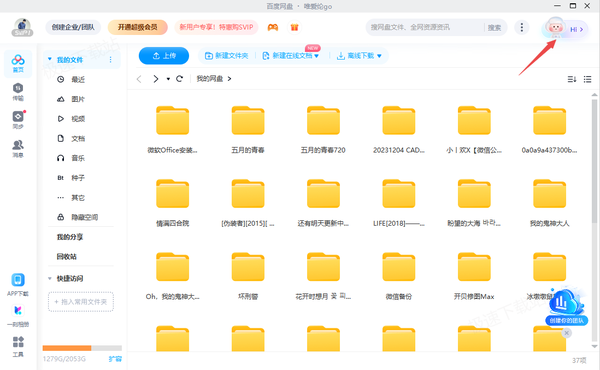Screen dimensions: 600x370
Task: Refresh the file list
Action: pyautogui.click(x=179, y=79)
